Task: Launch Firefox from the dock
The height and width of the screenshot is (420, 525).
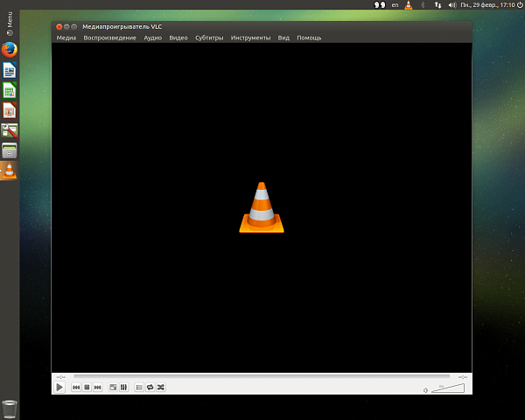Action: click(x=10, y=50)
